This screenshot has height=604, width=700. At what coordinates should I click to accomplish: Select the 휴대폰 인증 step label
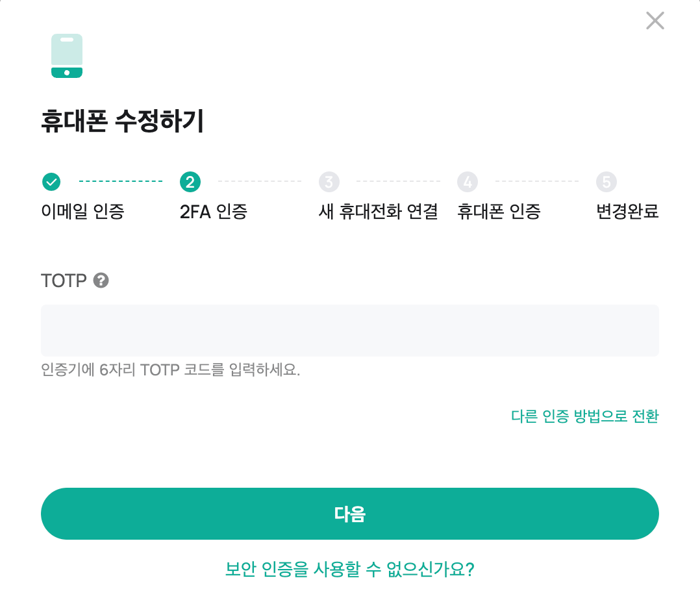click(x=499, y=211)
